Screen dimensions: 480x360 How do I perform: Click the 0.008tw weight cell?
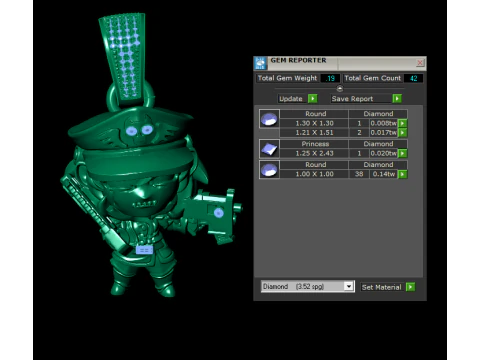click(x=384, y=123)
